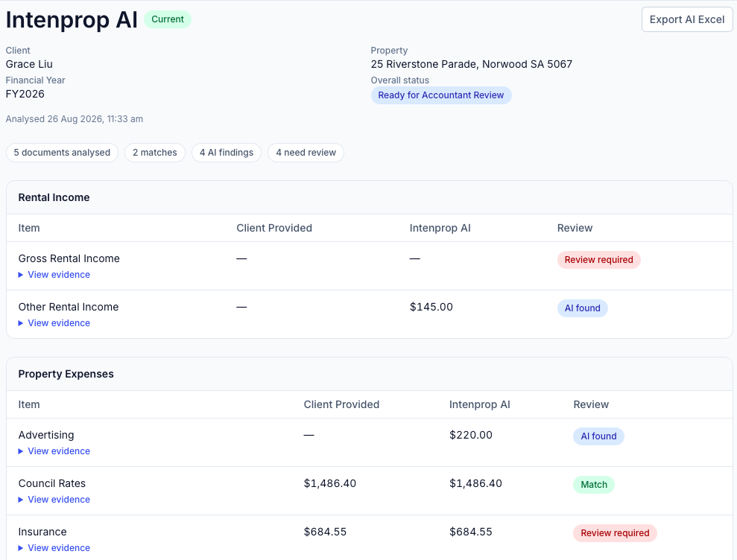Click Insurance Intenprop AI $684.55

coord(470,532)
